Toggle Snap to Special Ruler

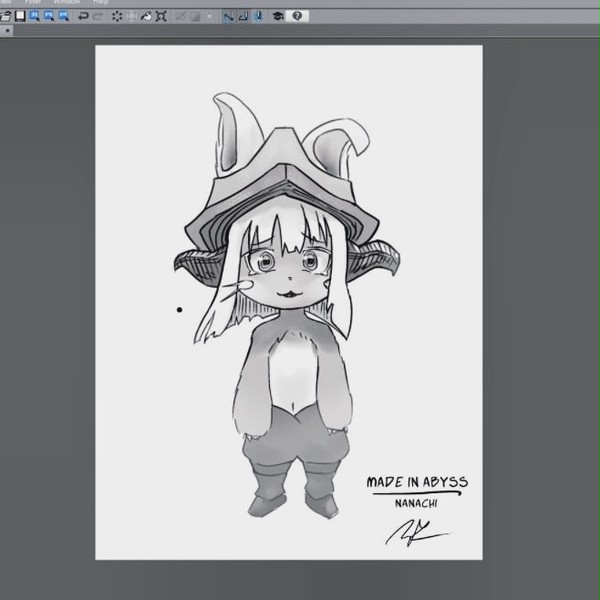coord(243,16)
